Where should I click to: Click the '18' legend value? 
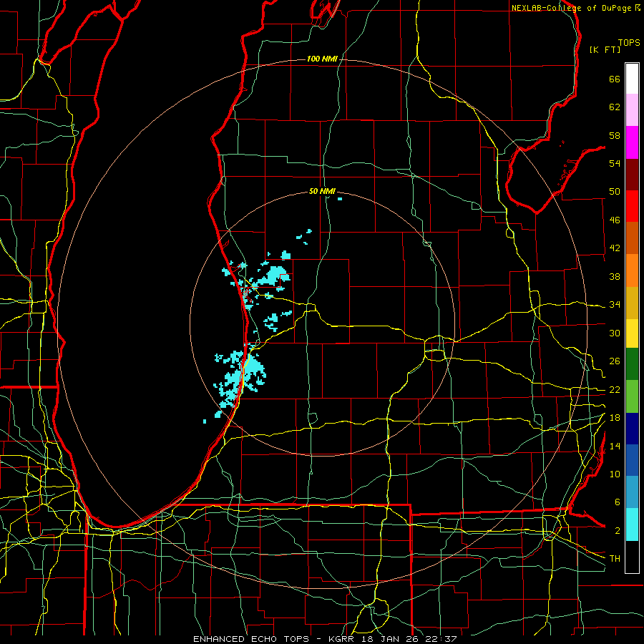(x=615, y=418)
